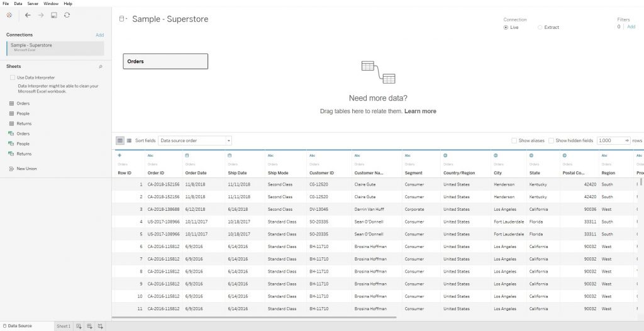Click Abc type icon above Customer ID

312,155
